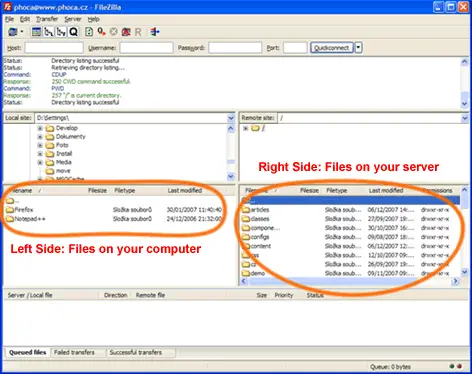Viewport: 472px width, 374px height.
Task: Sort remote list by Permissions column
Action: [x=438, y=190]
